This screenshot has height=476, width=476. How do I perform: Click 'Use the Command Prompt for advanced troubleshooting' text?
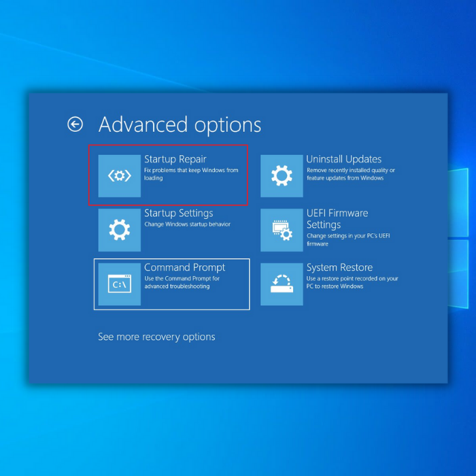click(x=182, y=282)
